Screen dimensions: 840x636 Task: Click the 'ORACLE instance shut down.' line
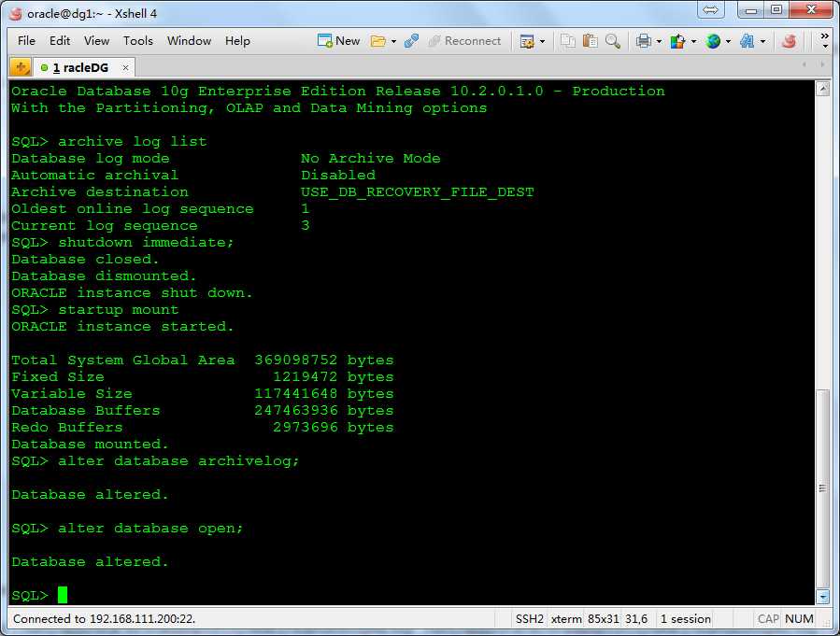pos(132,293)
